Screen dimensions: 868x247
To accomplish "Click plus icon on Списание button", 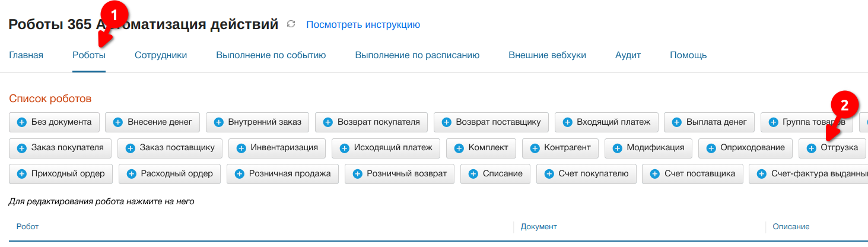I will click(x=473, y=174).
